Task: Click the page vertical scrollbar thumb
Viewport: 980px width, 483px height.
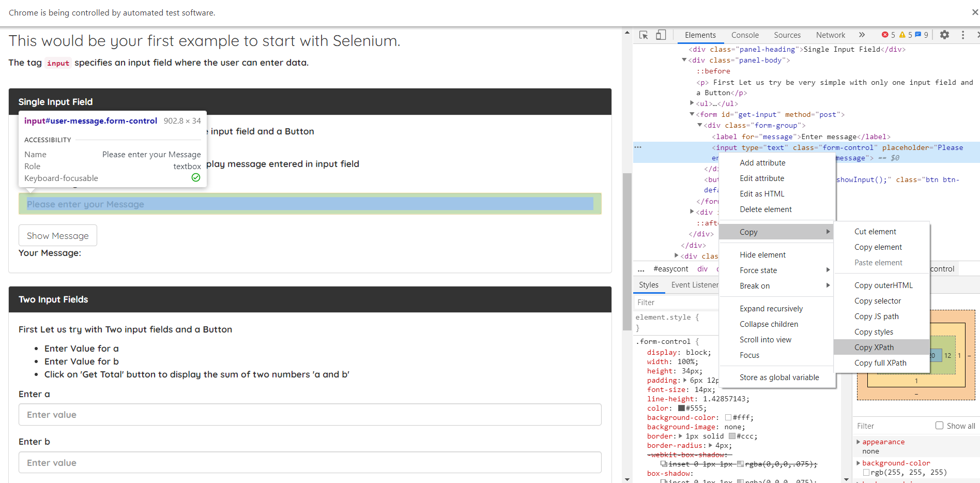Action: [x=627, y=252]
